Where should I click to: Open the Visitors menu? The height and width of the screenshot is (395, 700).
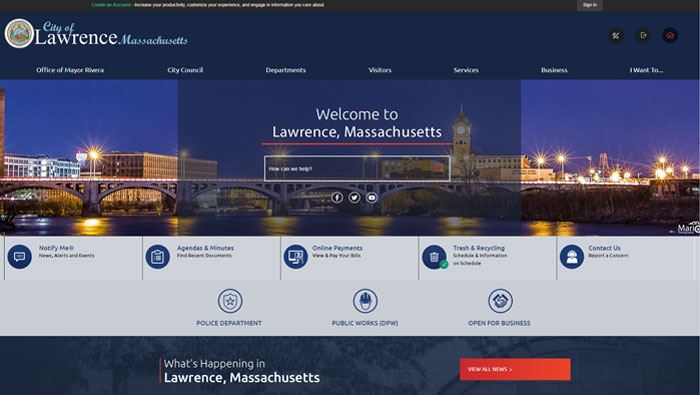click(x=380, y=70)
